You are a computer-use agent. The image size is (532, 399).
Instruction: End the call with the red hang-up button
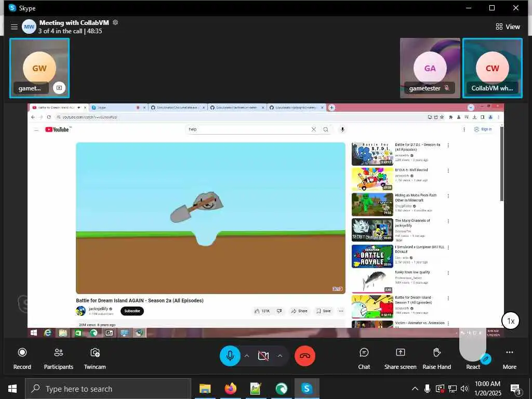[x=304, y=355]
